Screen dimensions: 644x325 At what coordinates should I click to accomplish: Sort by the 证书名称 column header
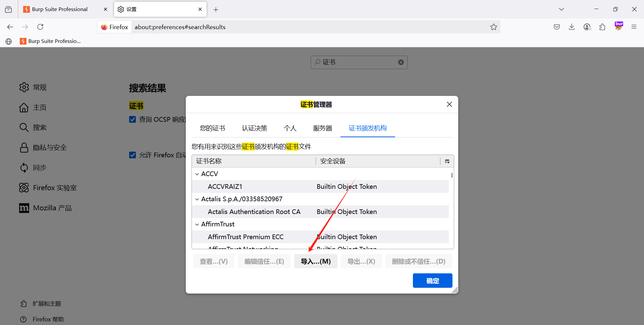(254, 161)
